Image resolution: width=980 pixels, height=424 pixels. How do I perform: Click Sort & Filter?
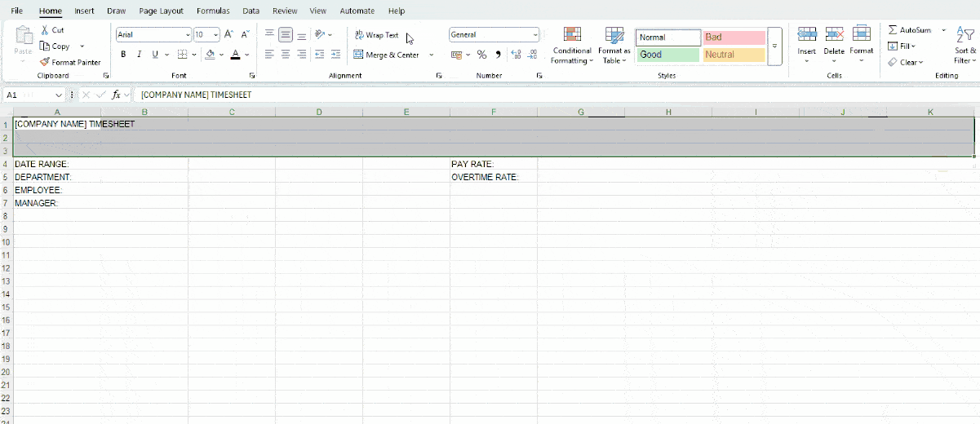(964, 45)
